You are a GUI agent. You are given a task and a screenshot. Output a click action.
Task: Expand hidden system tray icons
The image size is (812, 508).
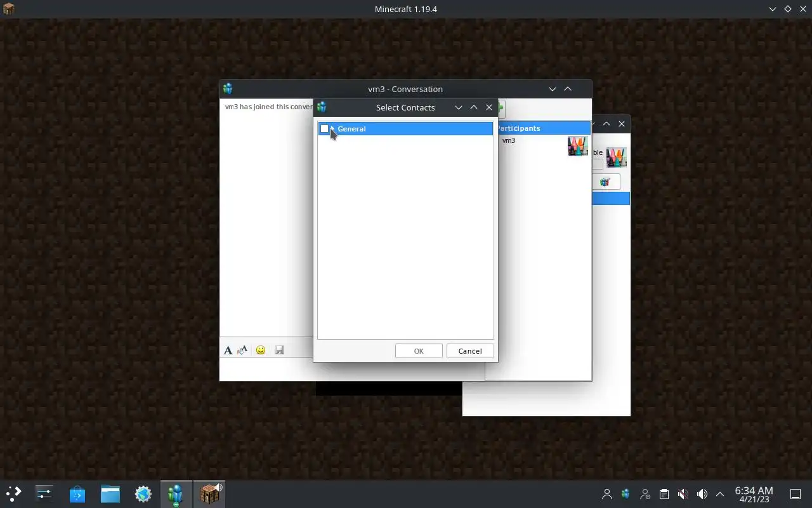(x=720, y=494)
